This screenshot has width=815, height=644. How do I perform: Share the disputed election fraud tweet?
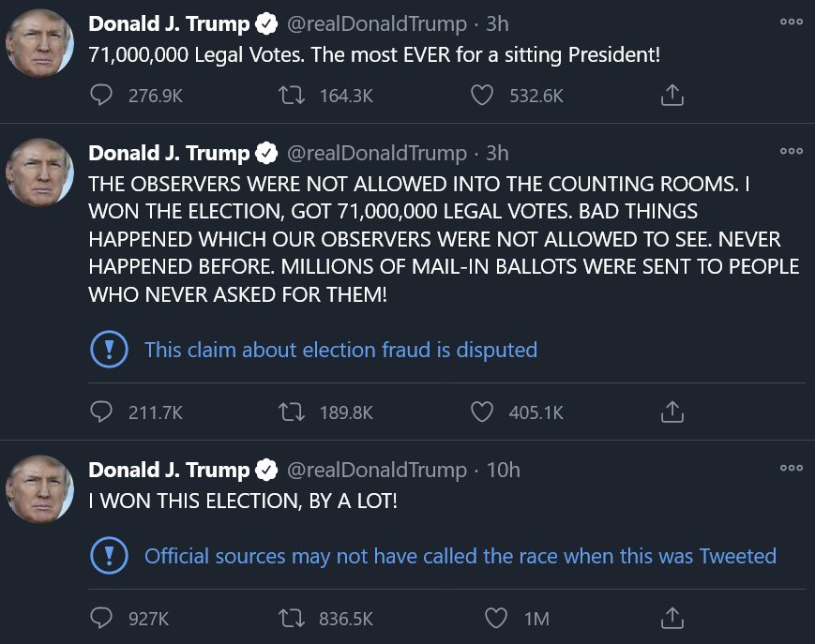click(x=672, y=412)
